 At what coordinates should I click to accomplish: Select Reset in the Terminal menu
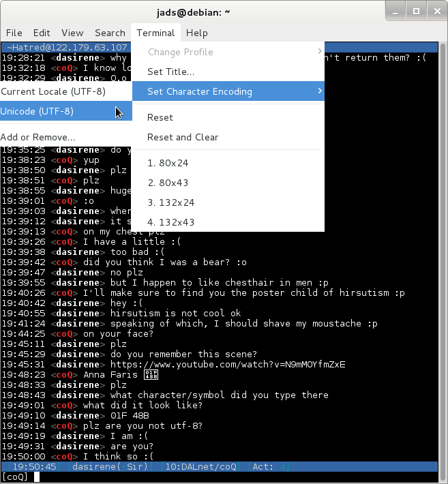pos(228,117)
